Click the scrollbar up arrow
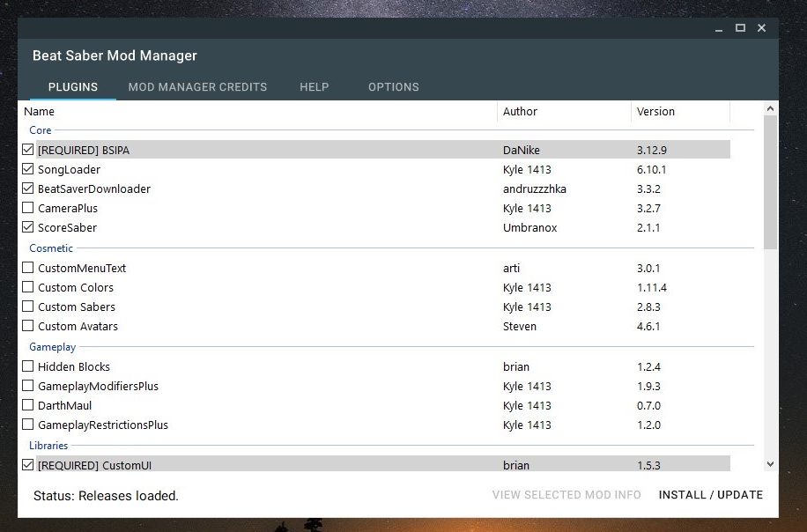Image resolution: width=807 pixels, height=532 pixels. (x=770, y=108)
